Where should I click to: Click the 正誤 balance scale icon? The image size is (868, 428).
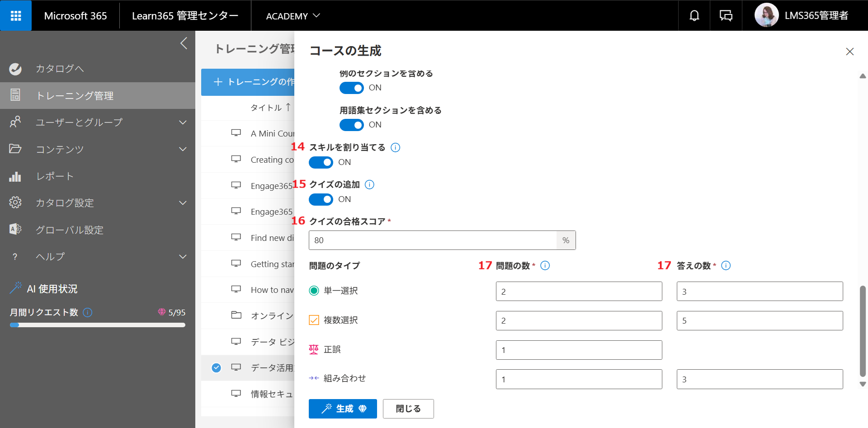314,349
